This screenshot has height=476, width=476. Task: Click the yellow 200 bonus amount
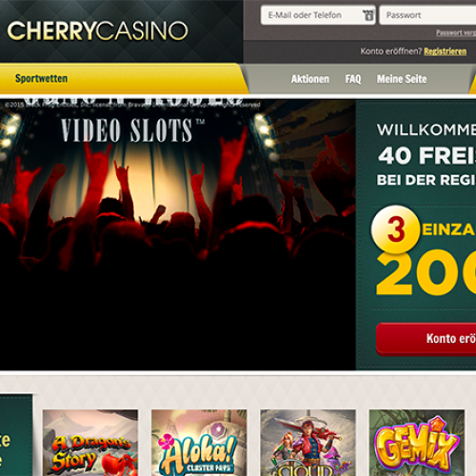click(426, 273)
